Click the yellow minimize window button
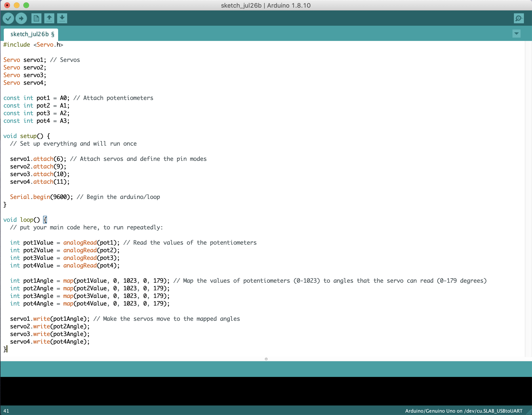 tap(17, 5)
